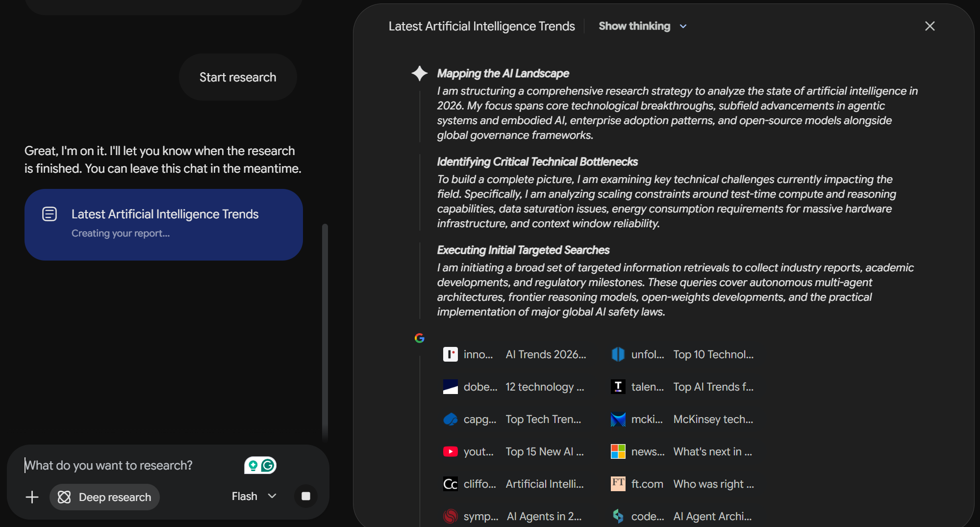980x527 pixels.
Task: Open the What's next in ... source link
Action: 712,451
